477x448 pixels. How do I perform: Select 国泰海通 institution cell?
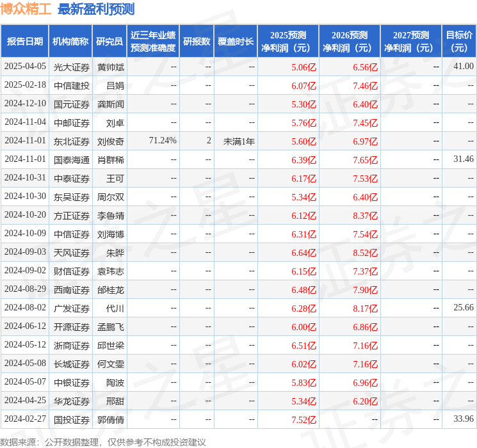pos(72,160)
